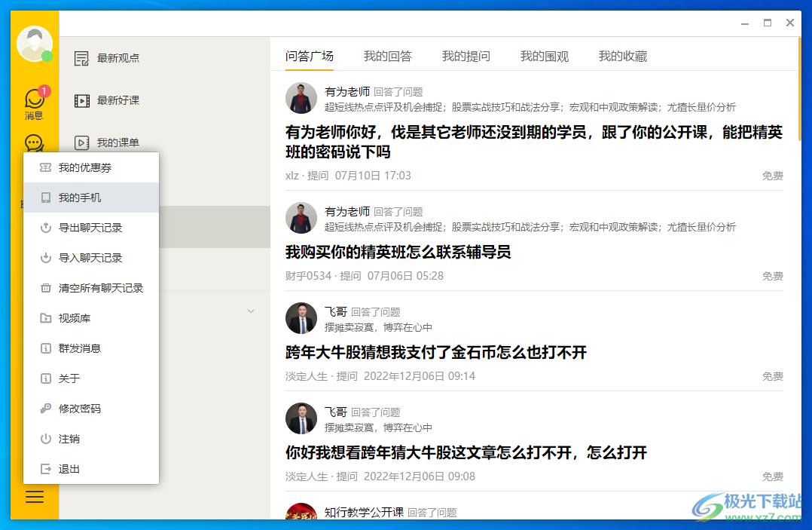The height and width of the screenshot is (530, 812).
Task: Open 最新好课 in the sidebar
Action: [118, 100]
